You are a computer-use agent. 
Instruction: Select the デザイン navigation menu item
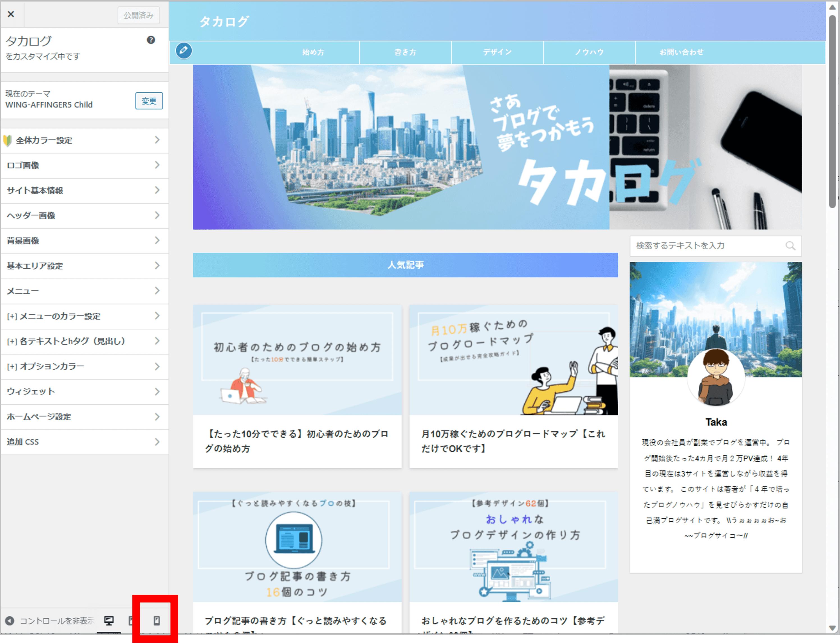click(x=497, y=52)
